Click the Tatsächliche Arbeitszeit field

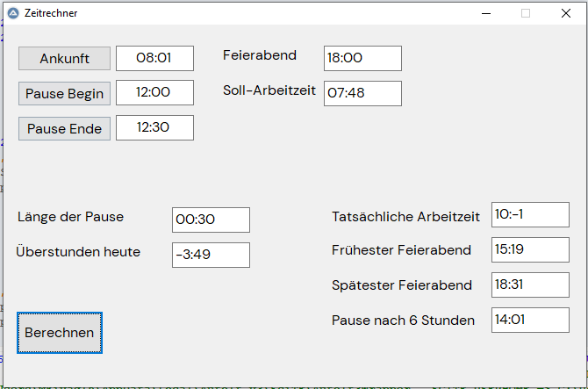coord(530,214)
